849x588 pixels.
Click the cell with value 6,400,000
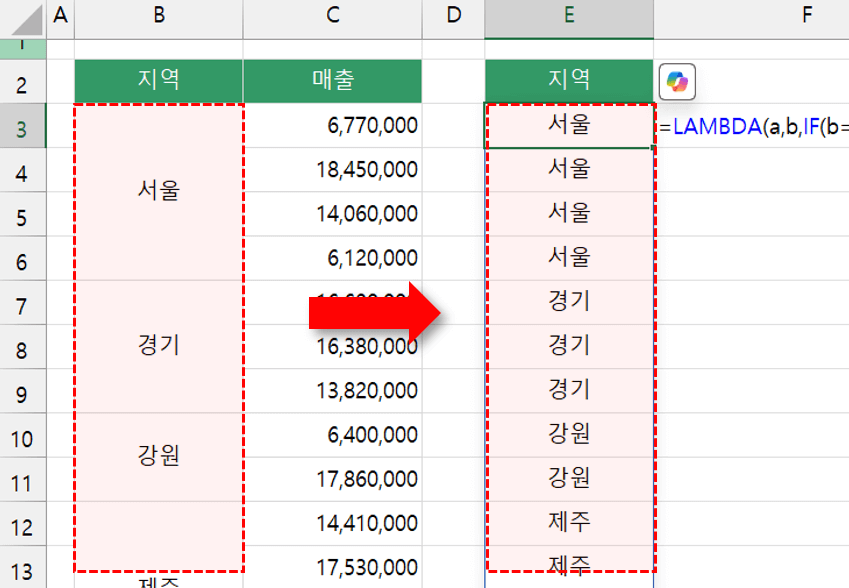pos(332,435)
